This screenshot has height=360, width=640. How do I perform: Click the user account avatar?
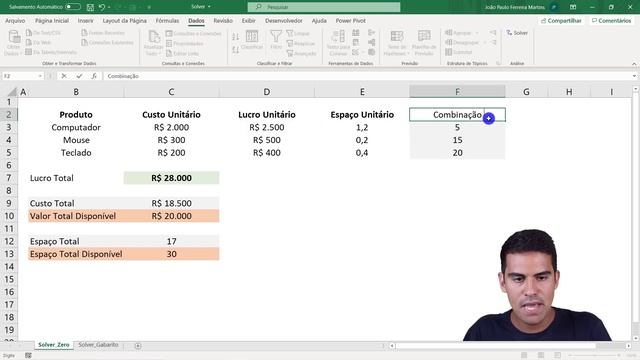[x=554, y=7]
